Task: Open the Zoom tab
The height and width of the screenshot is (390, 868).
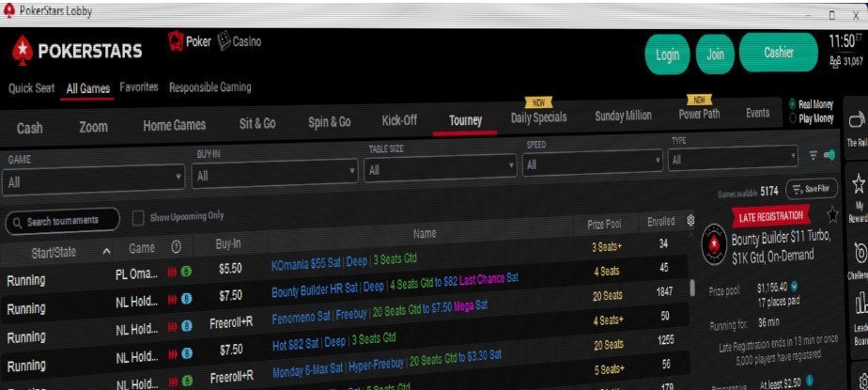Action: tap(93, 127)
